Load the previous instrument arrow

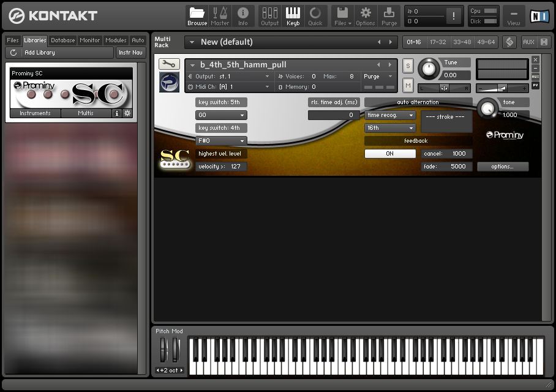point(378,65)
